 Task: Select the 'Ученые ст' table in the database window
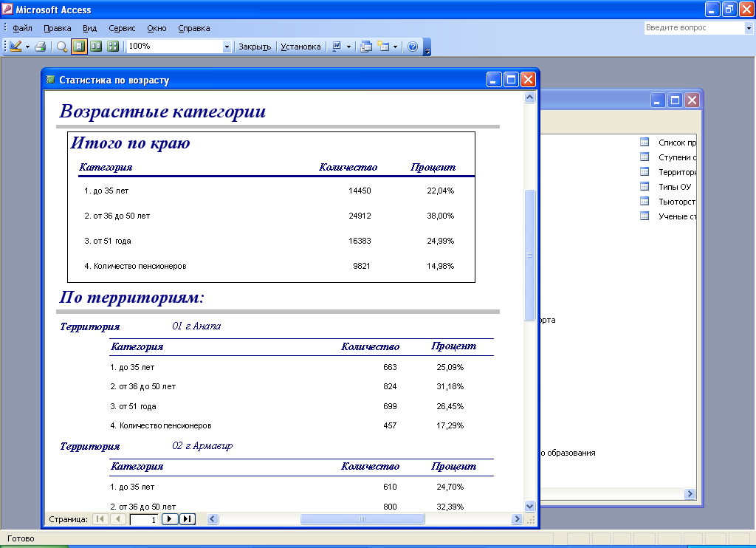pyautogui.click(x=678, y=216)
